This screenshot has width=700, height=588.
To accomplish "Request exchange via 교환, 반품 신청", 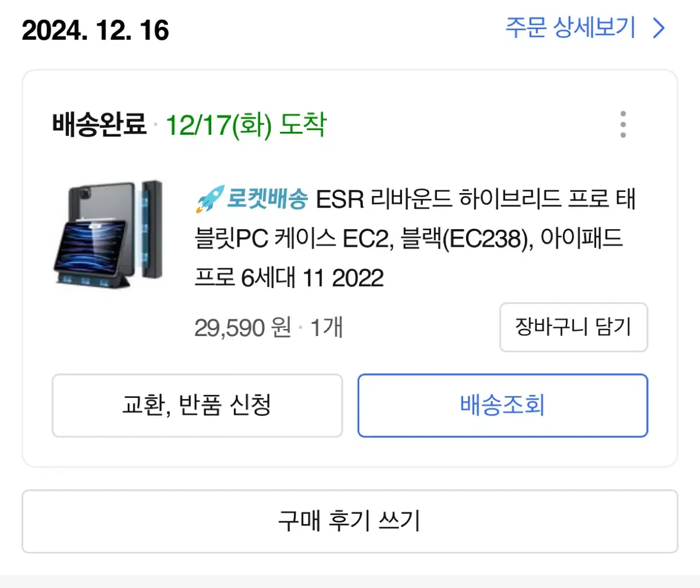I will coord(197,405).
